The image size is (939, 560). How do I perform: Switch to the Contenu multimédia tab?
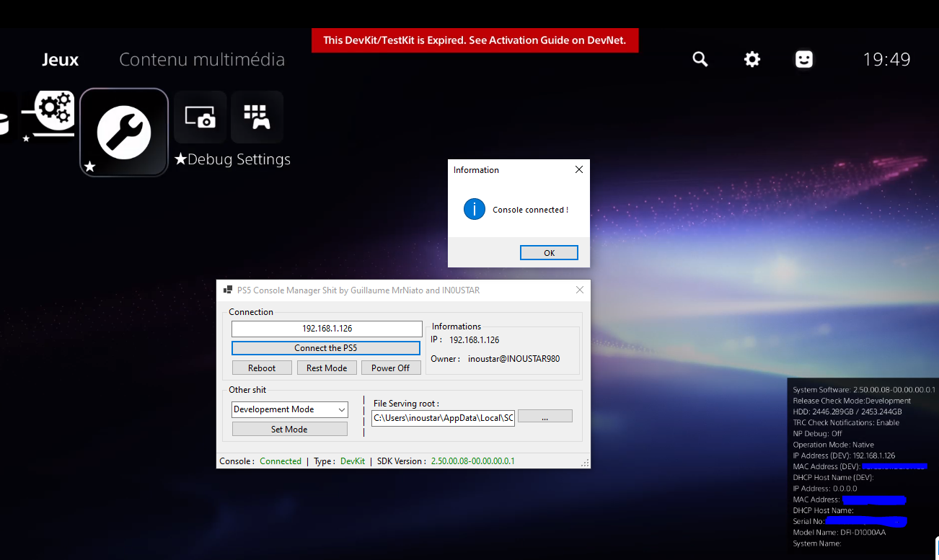click(x=202, y=59)
